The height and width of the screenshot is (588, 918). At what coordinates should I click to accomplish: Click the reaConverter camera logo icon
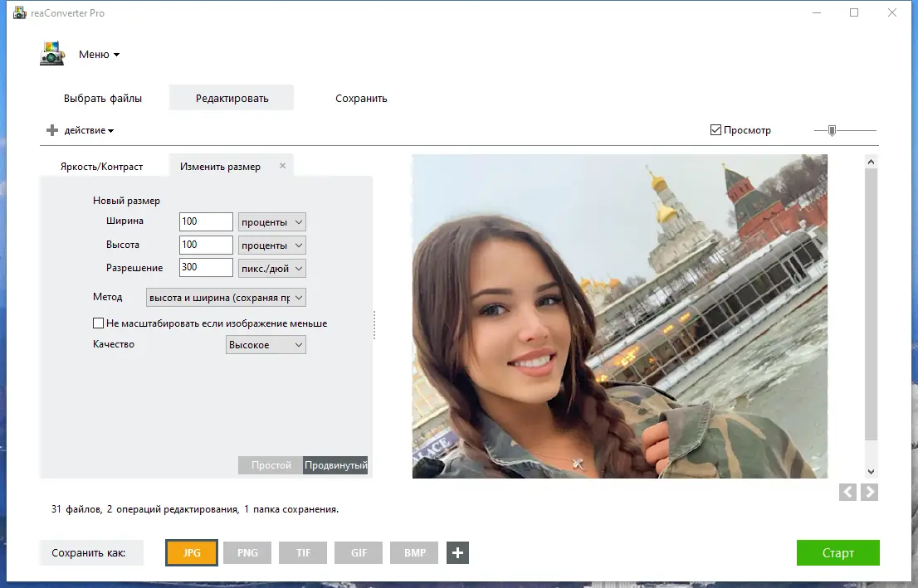click(51, 53)
